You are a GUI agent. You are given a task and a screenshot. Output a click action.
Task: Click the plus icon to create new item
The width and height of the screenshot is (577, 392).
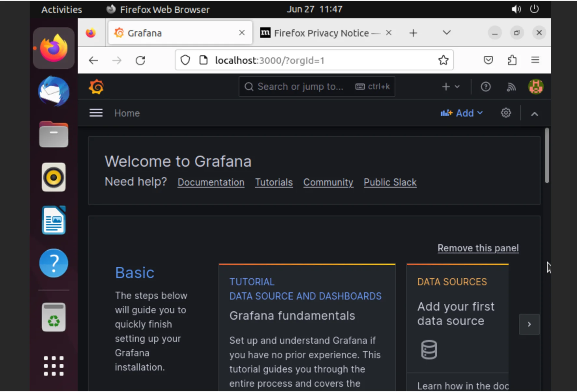[446, 87]
